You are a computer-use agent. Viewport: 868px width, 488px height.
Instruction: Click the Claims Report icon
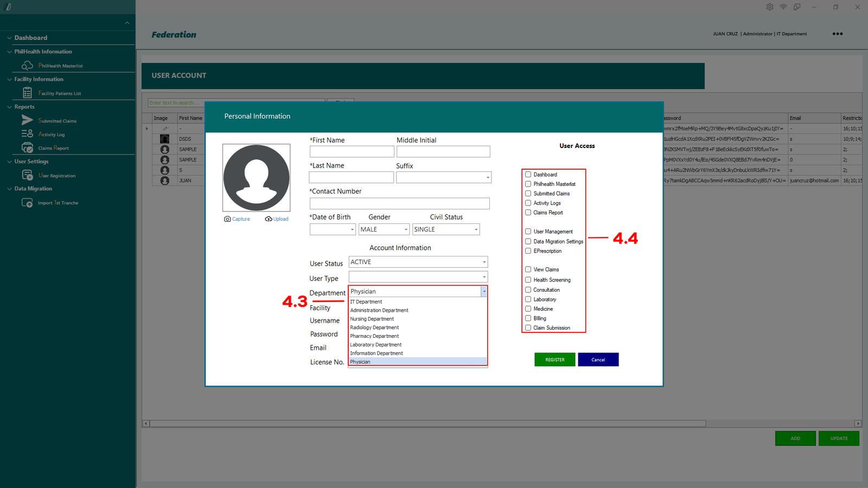pyautogui.click(x=27, y=147)
